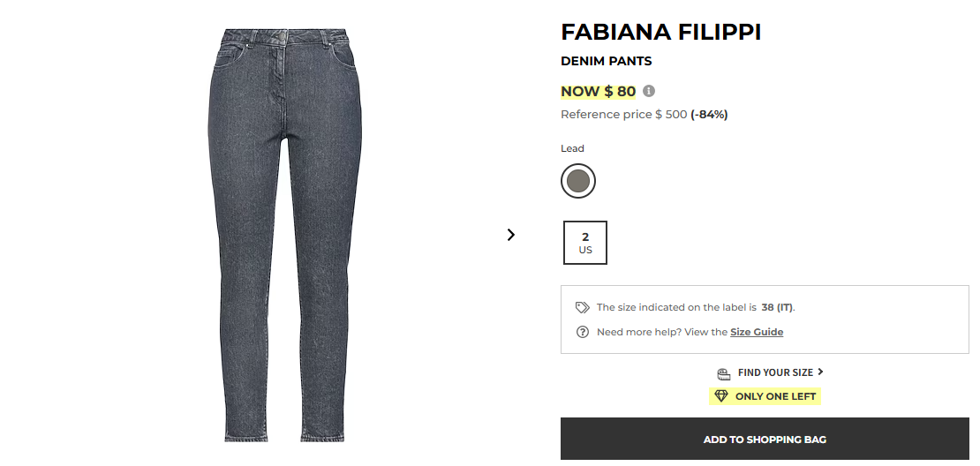Show the next product image with arrow
This screenshot has width=980, height=466.
510,235
